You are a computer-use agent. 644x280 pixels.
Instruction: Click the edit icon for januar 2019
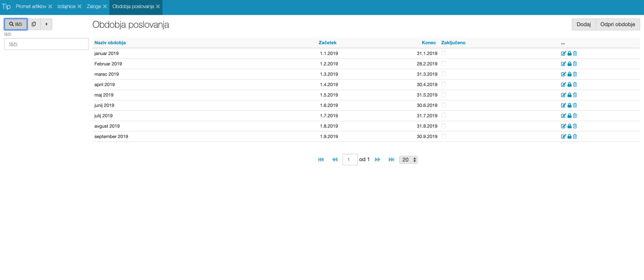[563, 53]
